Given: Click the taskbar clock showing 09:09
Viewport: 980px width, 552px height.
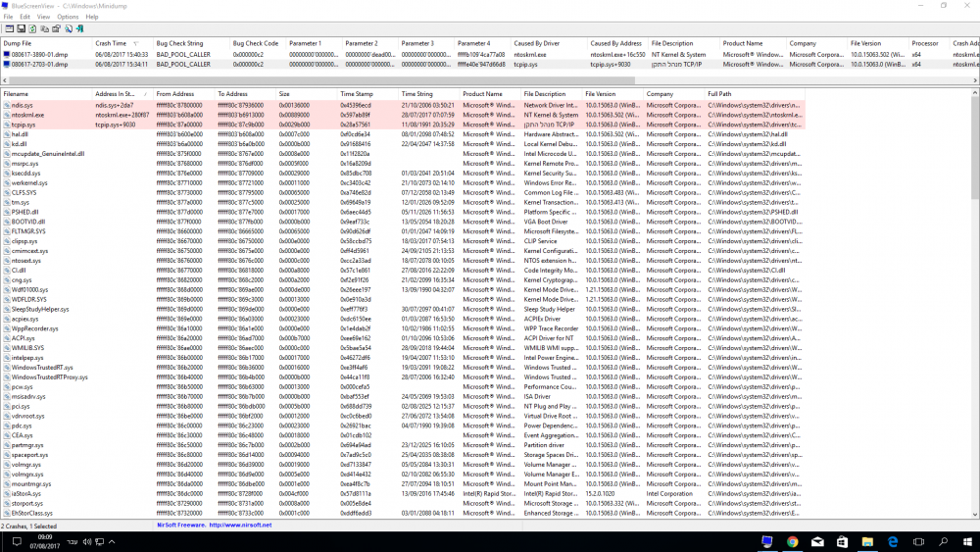Looking at the screenshot, I should 44,541.
